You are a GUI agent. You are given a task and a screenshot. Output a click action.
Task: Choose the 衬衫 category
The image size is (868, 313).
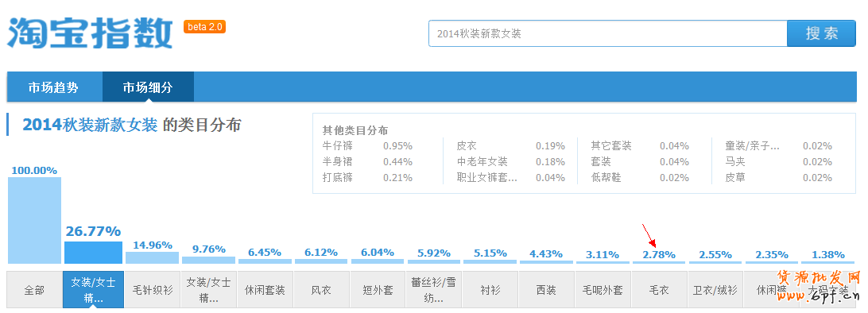(x=490, y=290)
